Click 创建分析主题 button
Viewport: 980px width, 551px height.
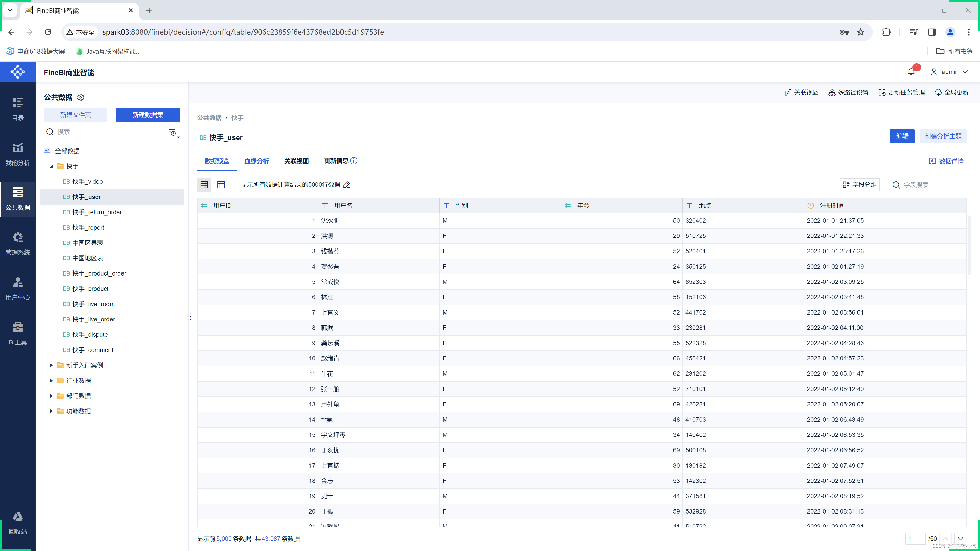point(943,136)
